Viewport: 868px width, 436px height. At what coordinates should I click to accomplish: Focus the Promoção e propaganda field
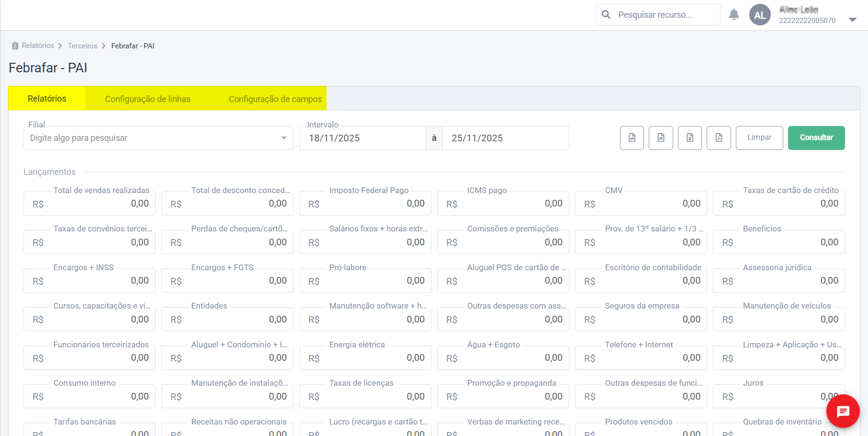[x=503, y=396]
